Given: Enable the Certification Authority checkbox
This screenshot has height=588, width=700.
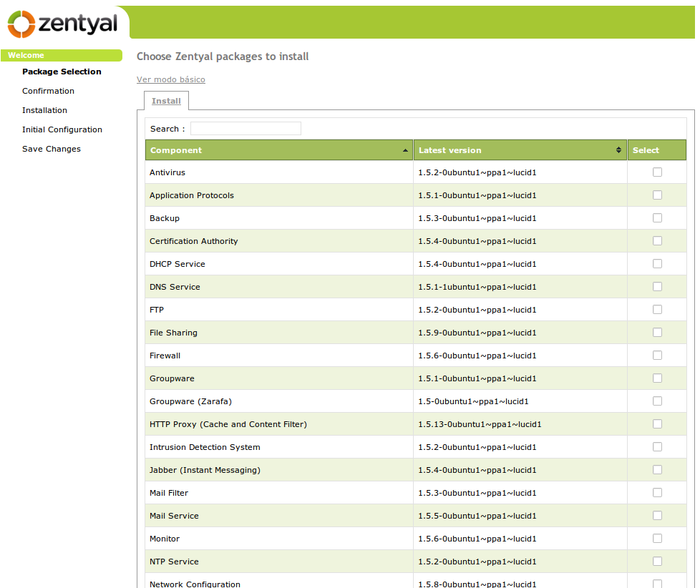Looking at the screenshot, I should (657, 241).
